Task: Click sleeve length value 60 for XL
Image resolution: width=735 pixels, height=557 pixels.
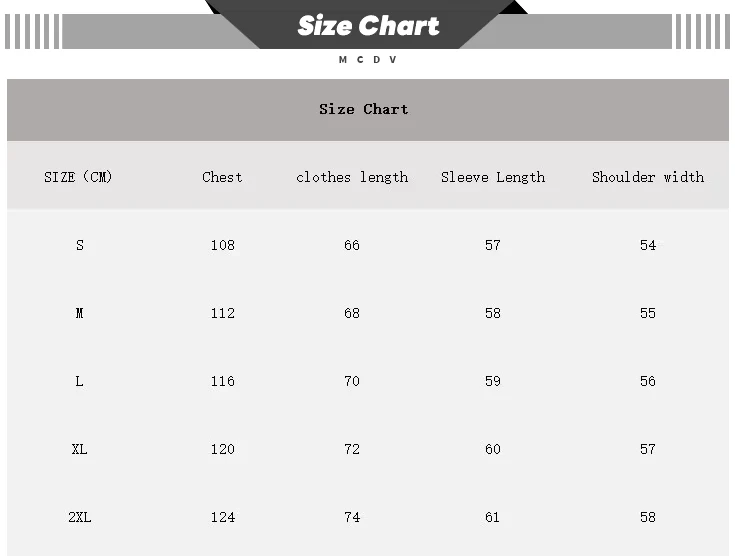Action: pyautogui.click(x=493, y=449)
